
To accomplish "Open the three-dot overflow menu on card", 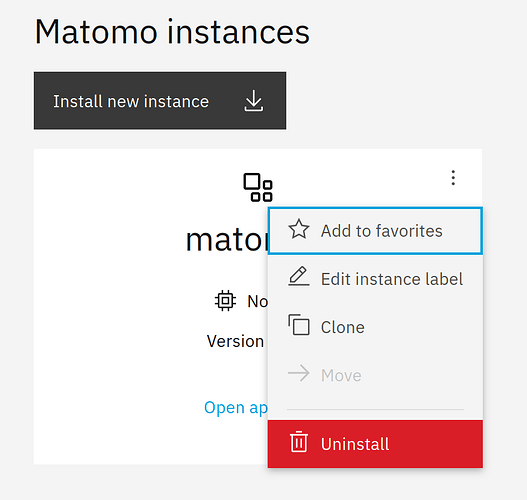I will (x=453, y=178).
